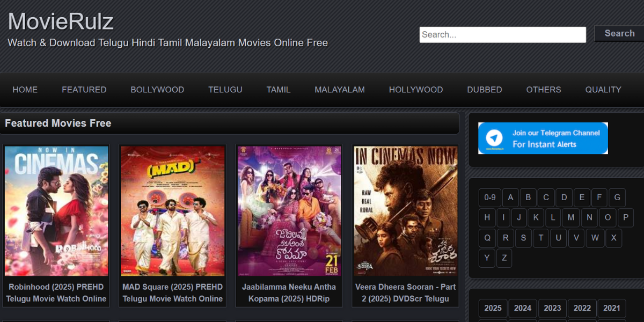Click the Featured Movies Free heading
This screenshot has height=322, width=644.
(x=58, y=123)
